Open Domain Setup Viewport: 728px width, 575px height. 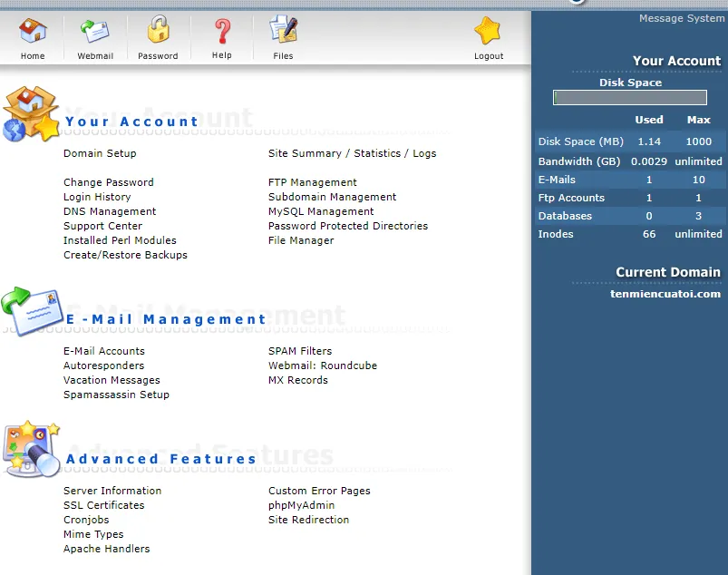(100, 153)
